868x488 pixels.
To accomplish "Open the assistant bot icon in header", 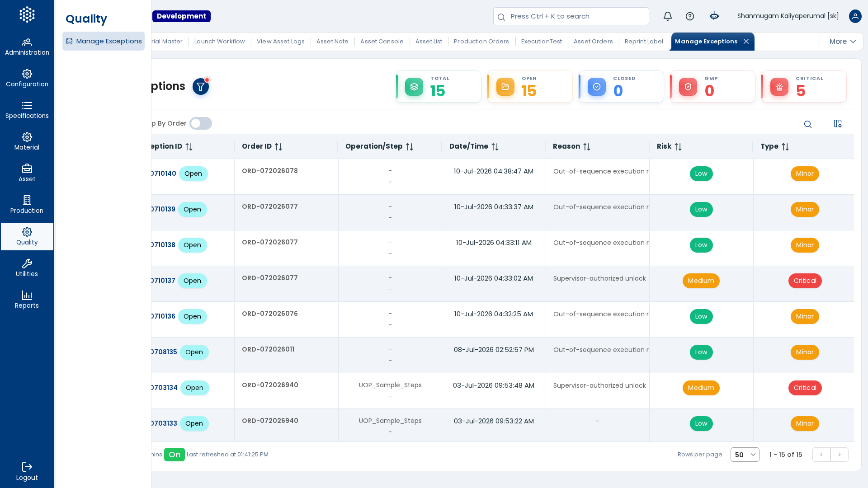I will pyautogui.click(x=714, y=16).
